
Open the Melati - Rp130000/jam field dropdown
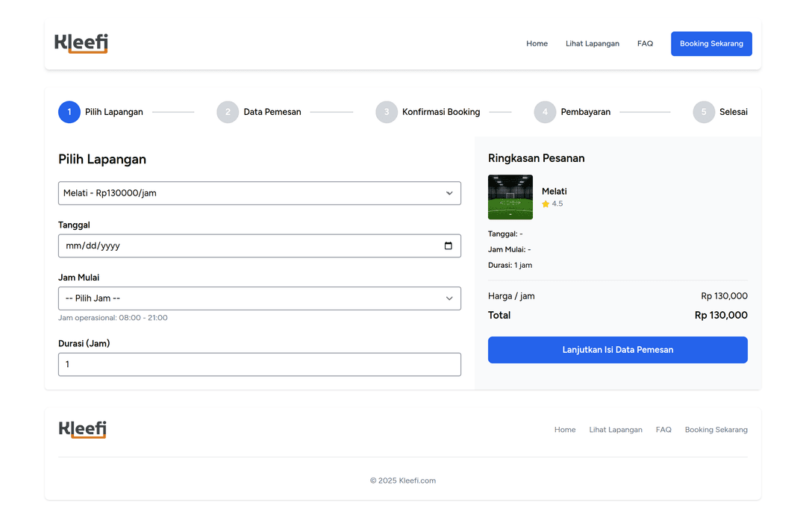pos(260,193)
